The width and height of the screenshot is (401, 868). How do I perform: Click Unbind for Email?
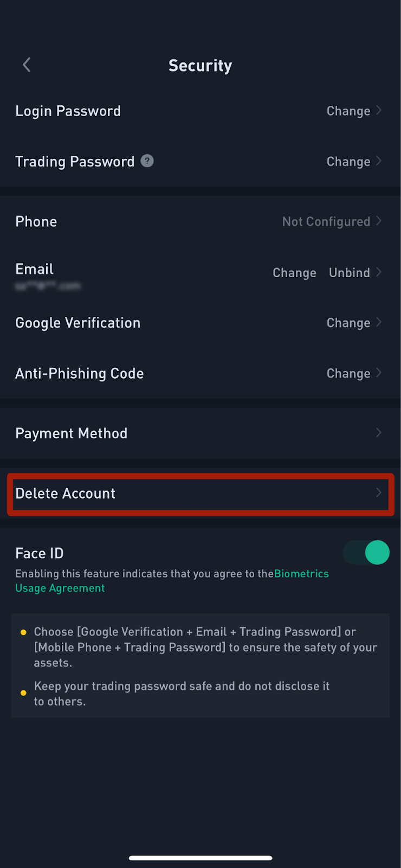[350, 273]
